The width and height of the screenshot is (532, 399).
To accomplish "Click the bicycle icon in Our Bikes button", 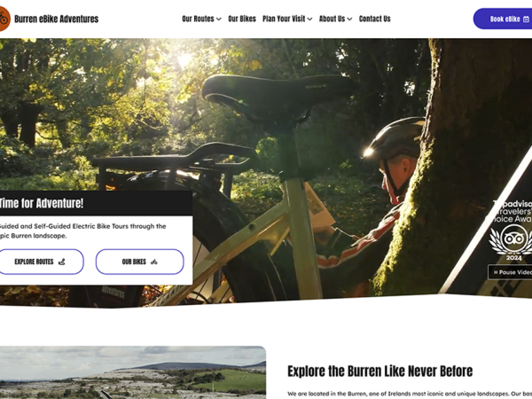I will 154,262.
